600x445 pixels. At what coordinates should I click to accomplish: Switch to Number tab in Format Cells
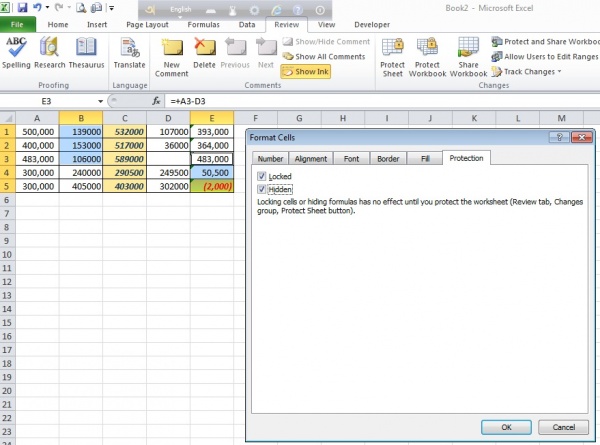coord(270,159)
